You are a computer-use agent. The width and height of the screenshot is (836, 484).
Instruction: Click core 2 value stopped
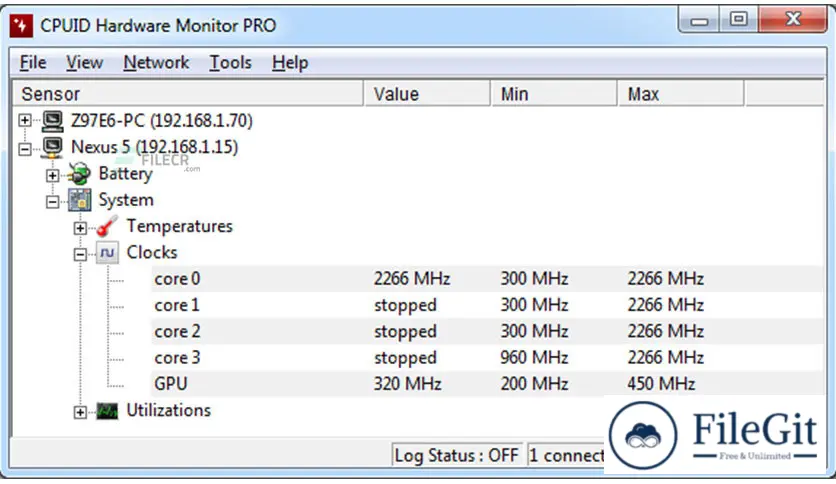pos(405,332)
